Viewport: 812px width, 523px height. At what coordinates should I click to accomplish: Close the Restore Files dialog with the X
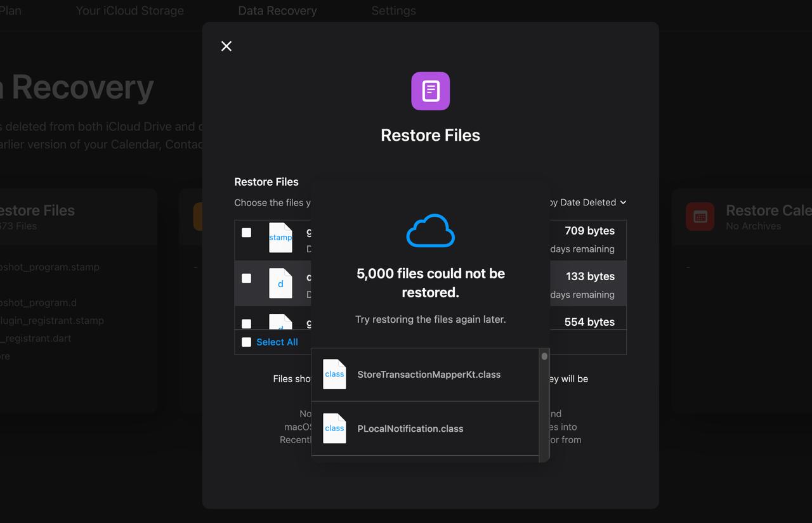coord(226,46)
